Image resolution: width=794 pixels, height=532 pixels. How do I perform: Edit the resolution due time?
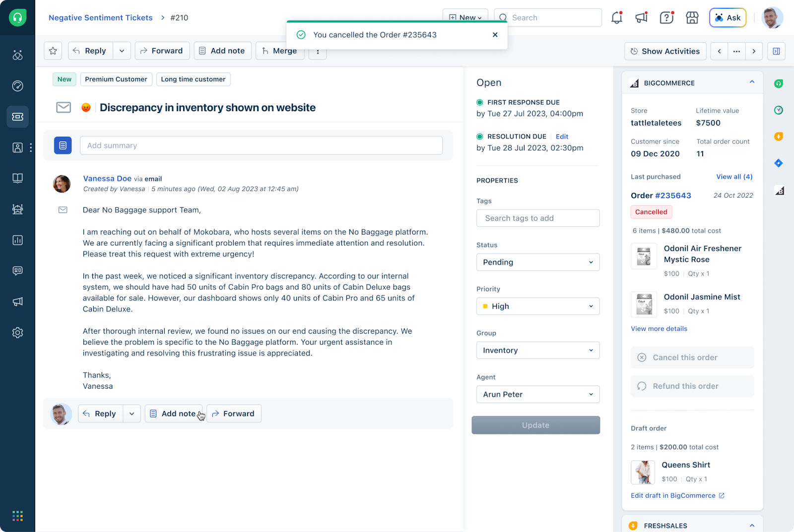(562, 136)
